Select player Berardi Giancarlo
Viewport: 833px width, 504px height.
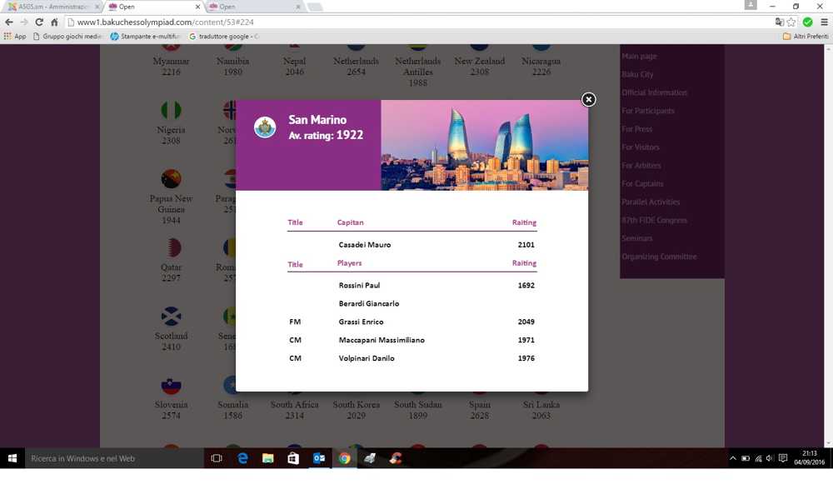point(369,304)
